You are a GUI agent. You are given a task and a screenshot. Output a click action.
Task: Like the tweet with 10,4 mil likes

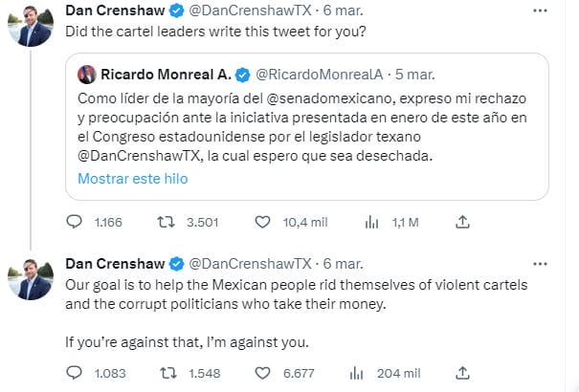(x=265, y=222)
